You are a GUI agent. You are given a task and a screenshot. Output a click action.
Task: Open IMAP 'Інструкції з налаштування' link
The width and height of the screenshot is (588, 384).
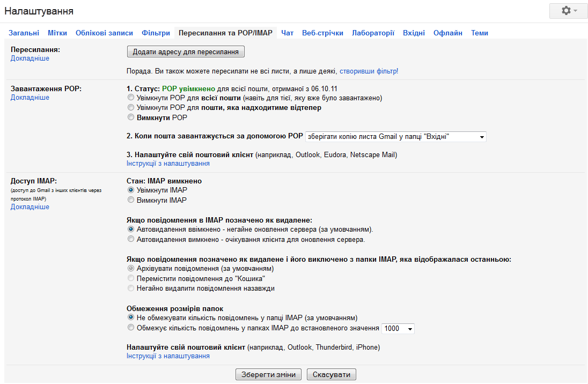[168, 356]
